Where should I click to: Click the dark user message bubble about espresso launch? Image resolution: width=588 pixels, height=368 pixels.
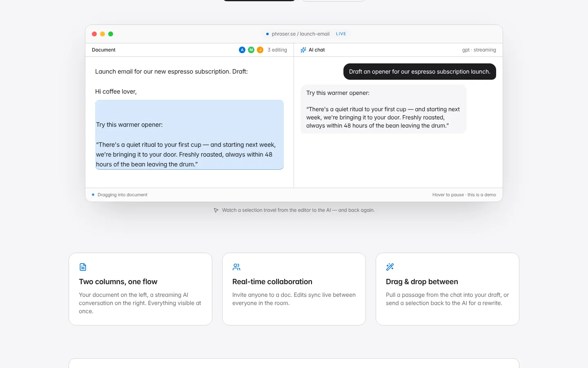[420, 72]
